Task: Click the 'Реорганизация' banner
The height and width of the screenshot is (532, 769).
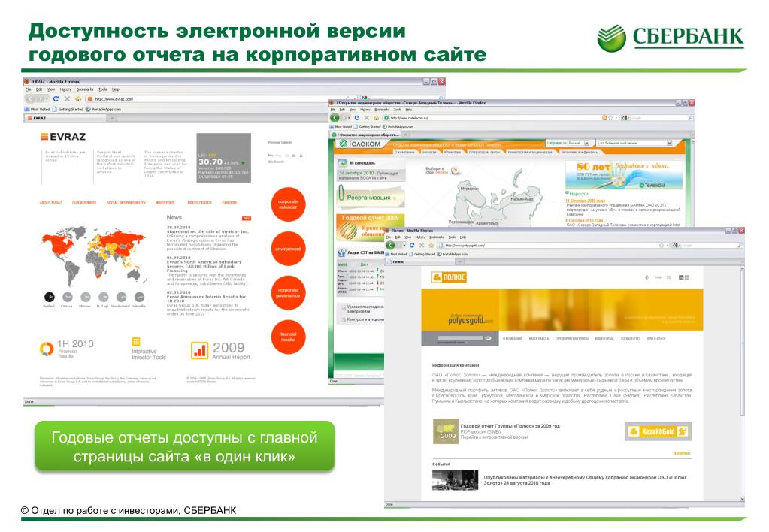Action: point(371,197)
